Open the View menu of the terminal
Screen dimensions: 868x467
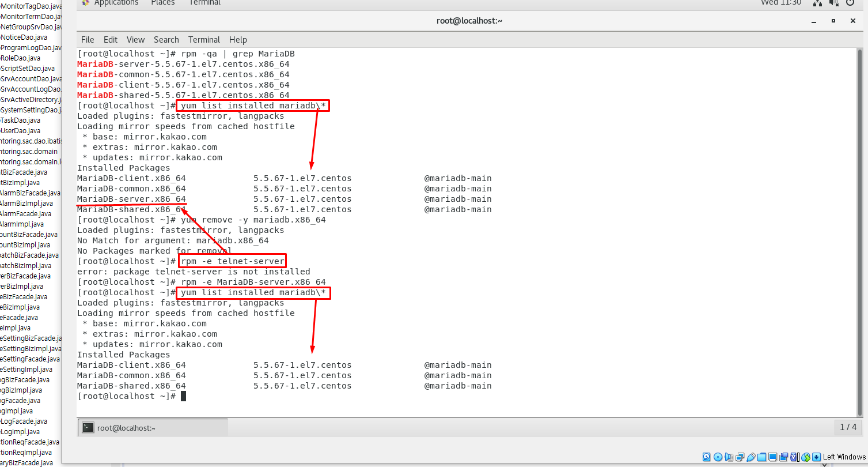click(135, 40)
